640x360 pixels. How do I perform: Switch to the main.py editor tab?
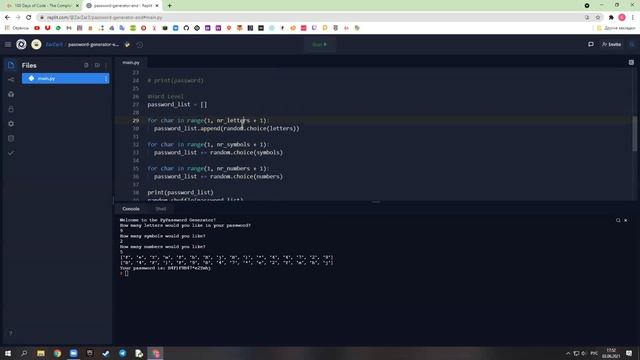pos(131,62)
